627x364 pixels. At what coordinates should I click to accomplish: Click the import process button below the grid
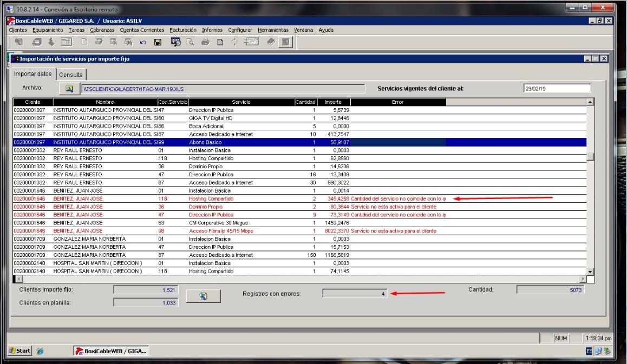coord(204,295)
